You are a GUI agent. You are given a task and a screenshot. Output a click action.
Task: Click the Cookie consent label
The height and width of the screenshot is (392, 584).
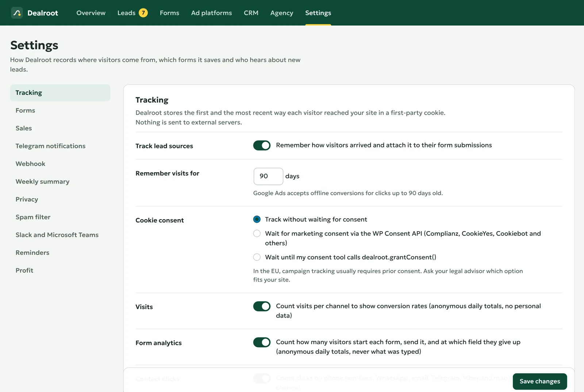[x=160, y=220]
